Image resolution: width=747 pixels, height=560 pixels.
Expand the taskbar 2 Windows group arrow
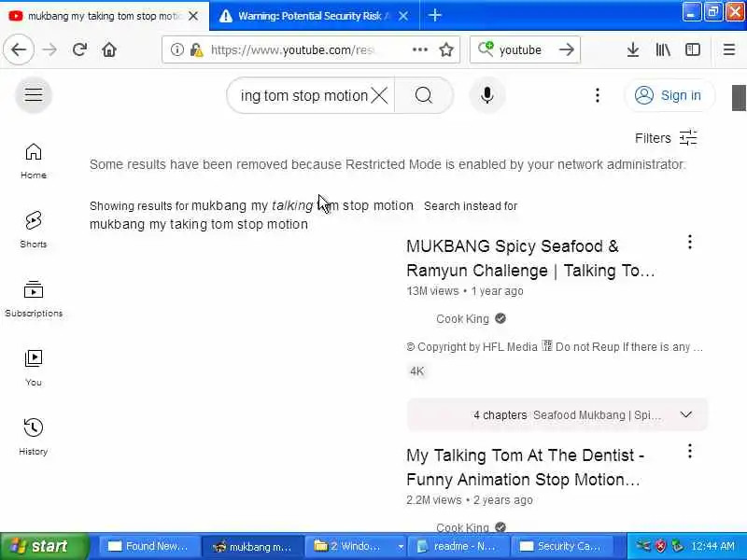pos(401,547)
